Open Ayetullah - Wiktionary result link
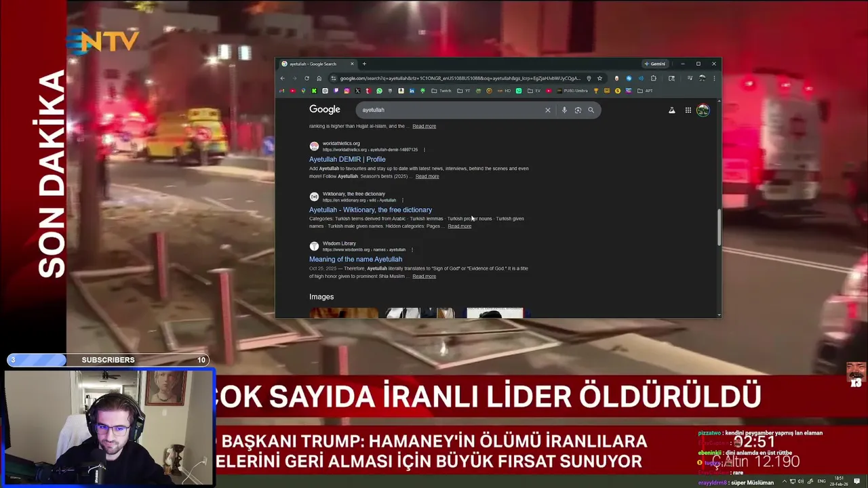 370,209
